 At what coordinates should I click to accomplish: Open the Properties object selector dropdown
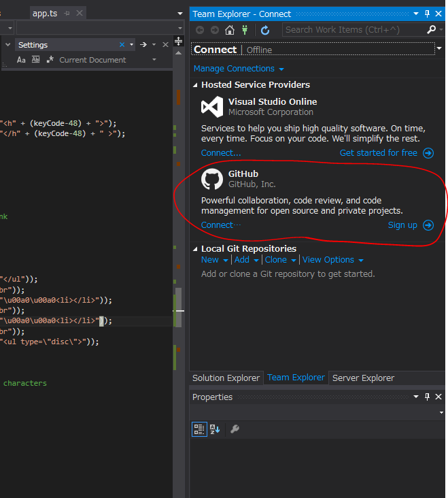tap(441, 412)
